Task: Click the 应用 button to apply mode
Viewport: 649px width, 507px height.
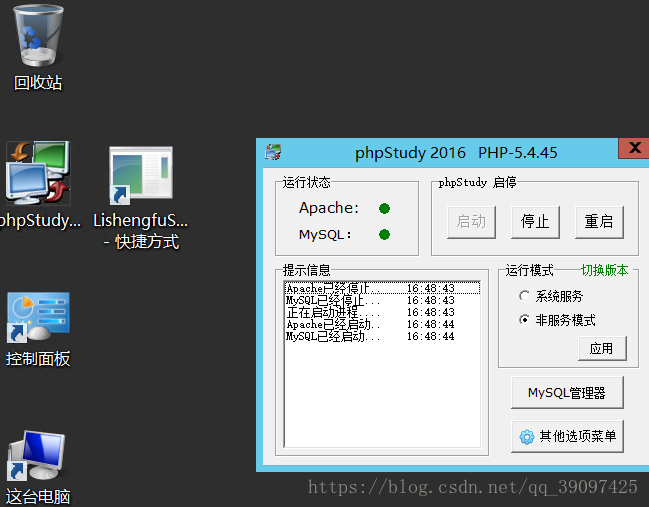Action: (x=602, y=348)
